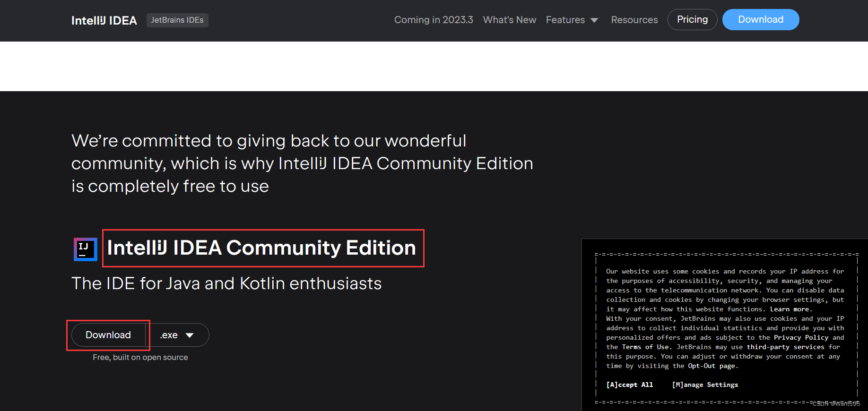Open the Privacy Policy link
This screenshot has height=411, width=868.
tap(801, 337)
